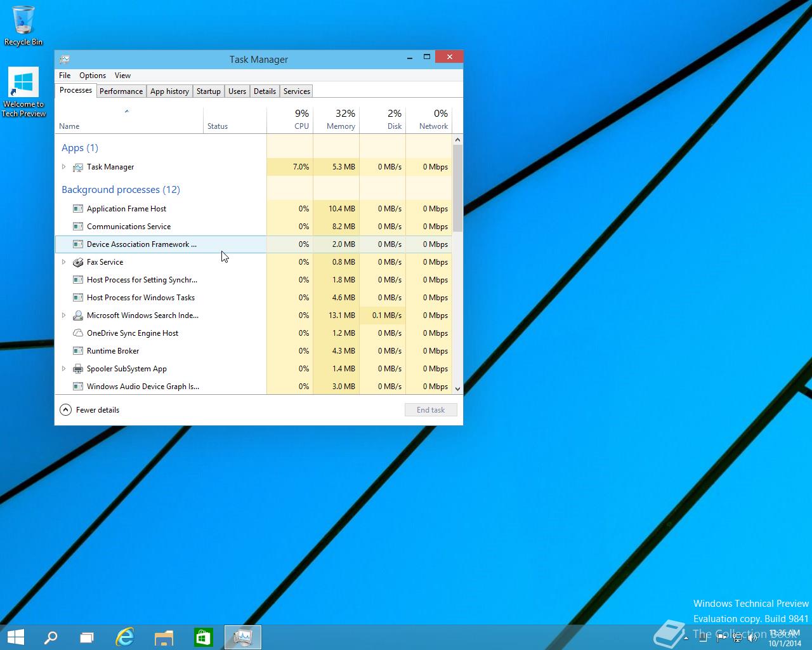Click the '4.6 MB' memory value

point(344,298)
